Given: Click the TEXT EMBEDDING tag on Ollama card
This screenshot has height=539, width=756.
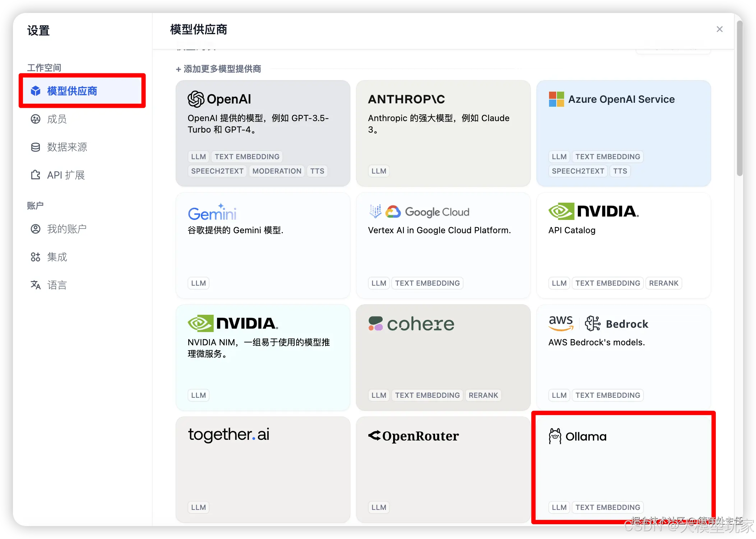Looking at the screenshot, I should coord(607,507).
